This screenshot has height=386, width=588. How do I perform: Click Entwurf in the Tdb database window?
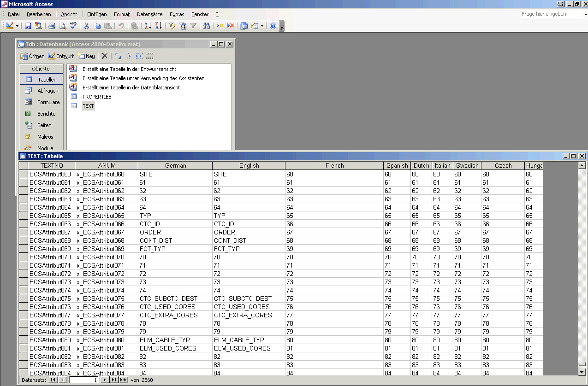(61, 56)
